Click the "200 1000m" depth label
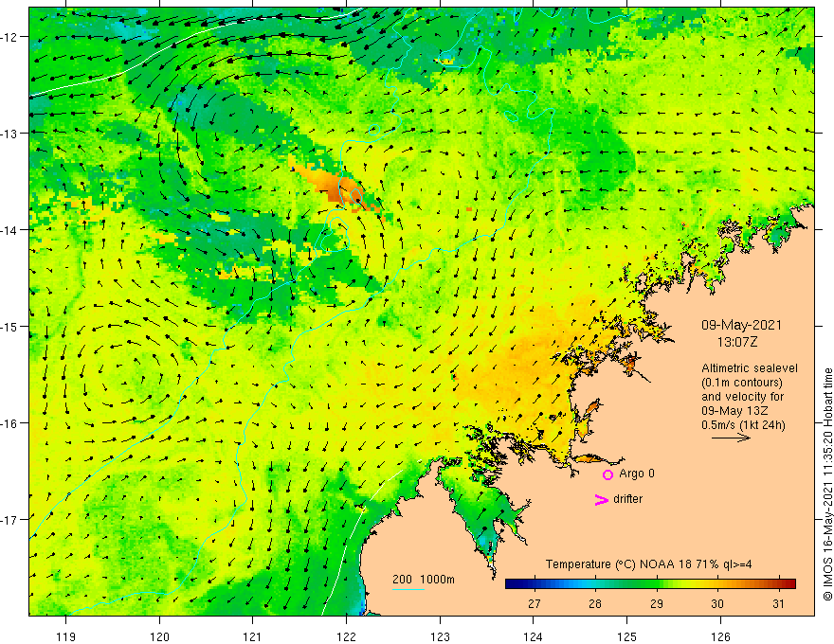834x644 pixels. click(424, 580)
